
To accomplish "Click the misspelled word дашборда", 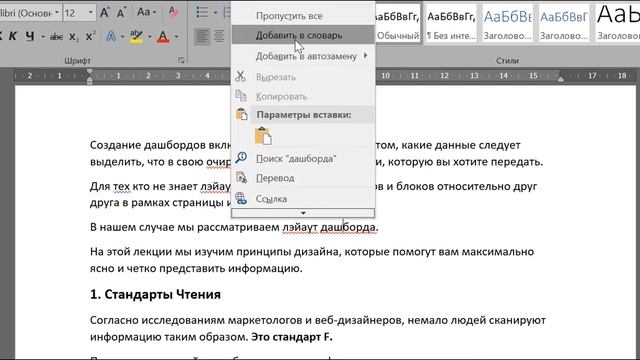I will click(347, 227).
